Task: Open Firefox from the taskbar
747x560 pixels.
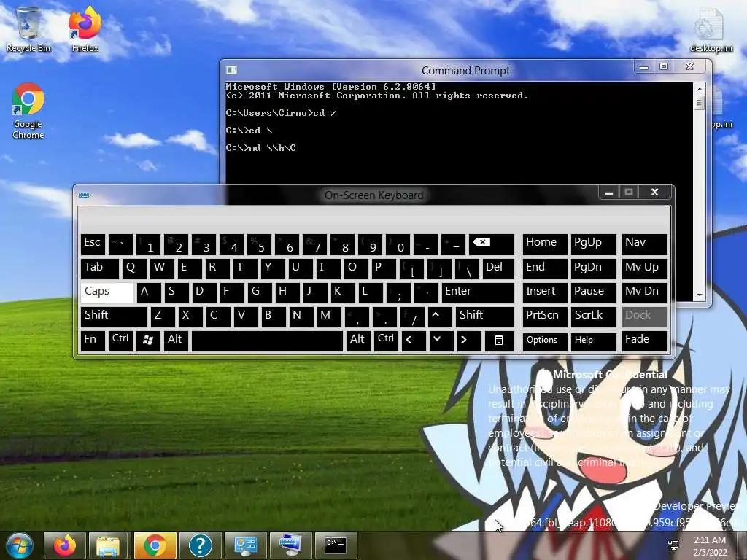Action: (65, 545)
